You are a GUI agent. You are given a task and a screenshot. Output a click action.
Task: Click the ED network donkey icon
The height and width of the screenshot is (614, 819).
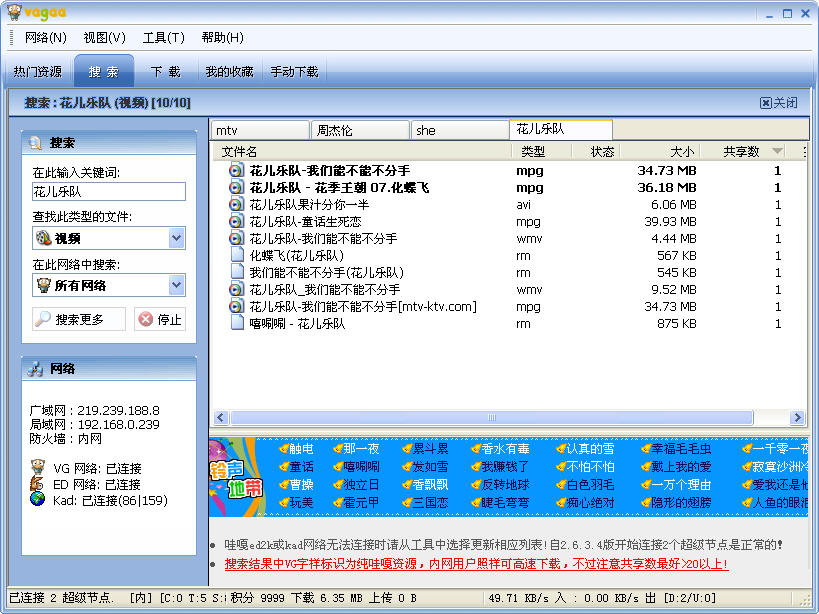coord(37,483)
